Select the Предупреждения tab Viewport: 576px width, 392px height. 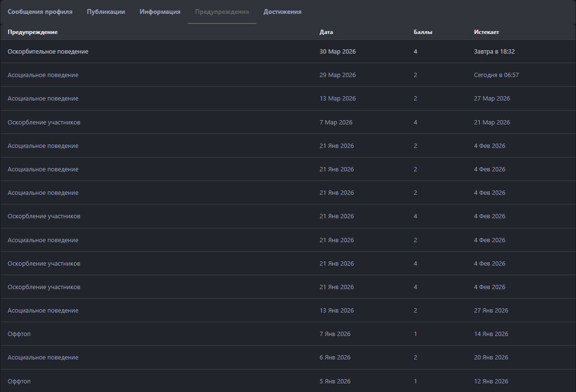222,12
